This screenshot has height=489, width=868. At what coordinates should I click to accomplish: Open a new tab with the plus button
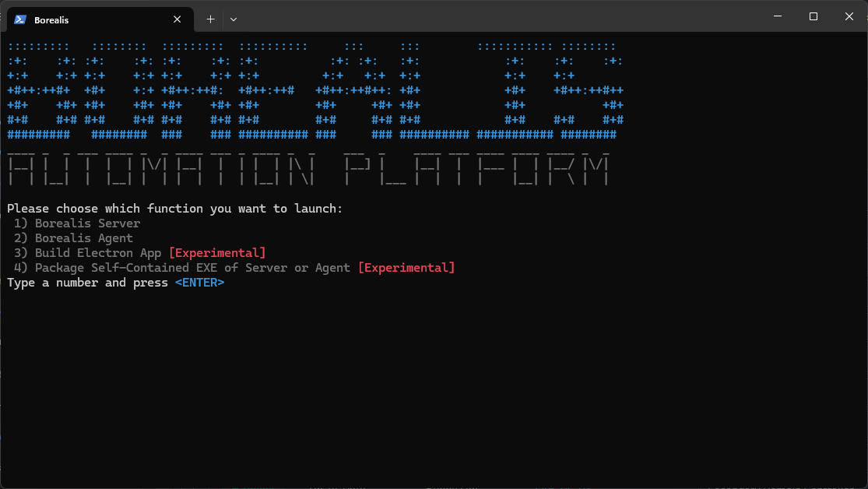click(210, 19)
